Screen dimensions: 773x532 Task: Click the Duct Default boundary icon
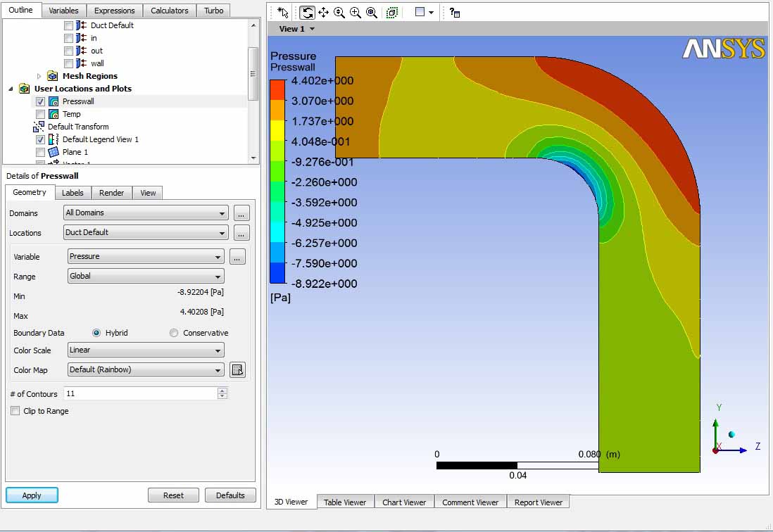[x=82, y=25]
